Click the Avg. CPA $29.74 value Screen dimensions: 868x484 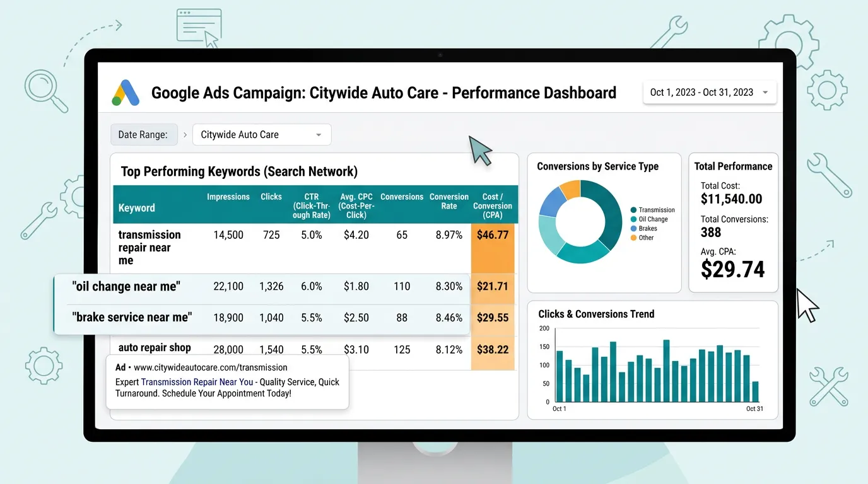tap(733, 269)
